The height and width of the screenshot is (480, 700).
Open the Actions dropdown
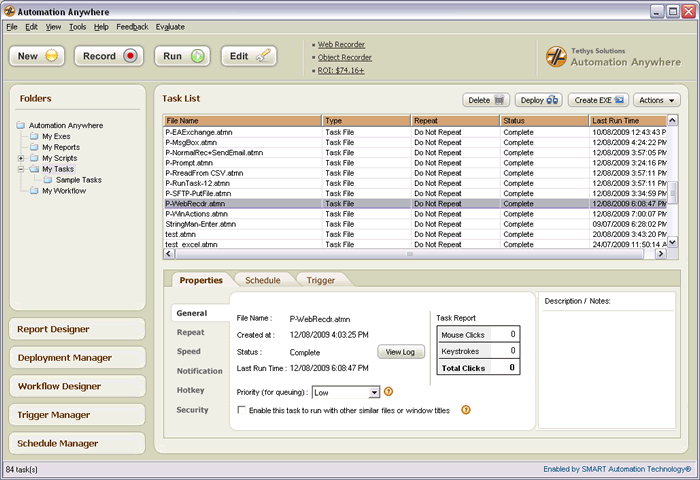657,100
